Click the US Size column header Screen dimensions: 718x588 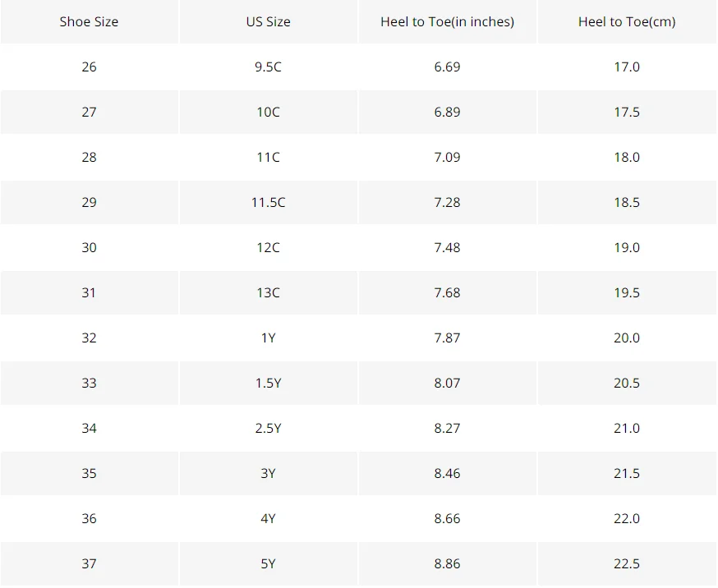pyautogui.click(x=269, y=21)
